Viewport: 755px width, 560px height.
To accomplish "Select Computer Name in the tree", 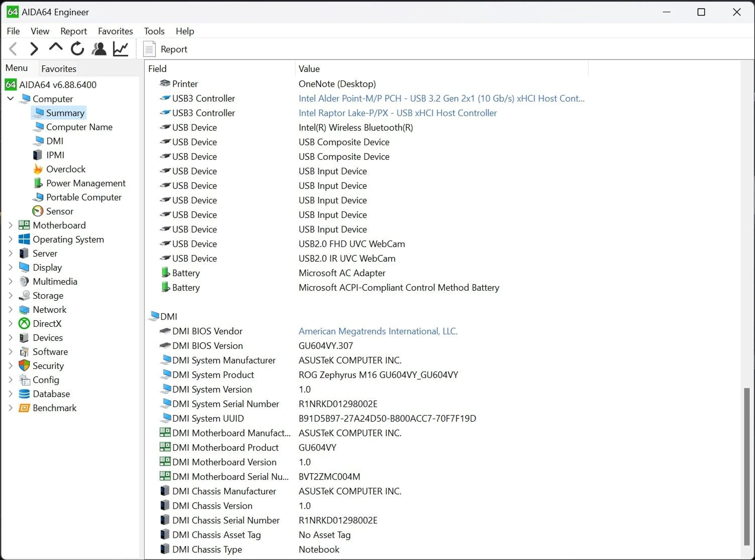I will click(x=79, y=127).
